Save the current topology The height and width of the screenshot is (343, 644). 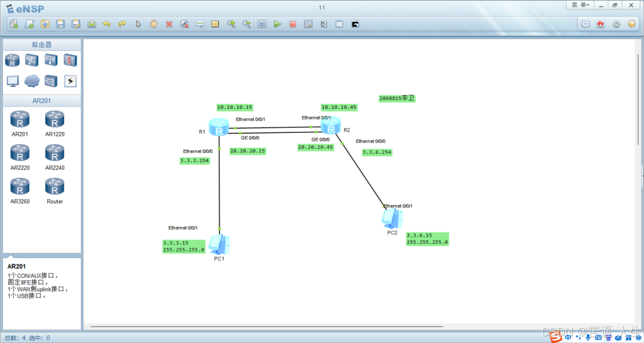point(60,24)
